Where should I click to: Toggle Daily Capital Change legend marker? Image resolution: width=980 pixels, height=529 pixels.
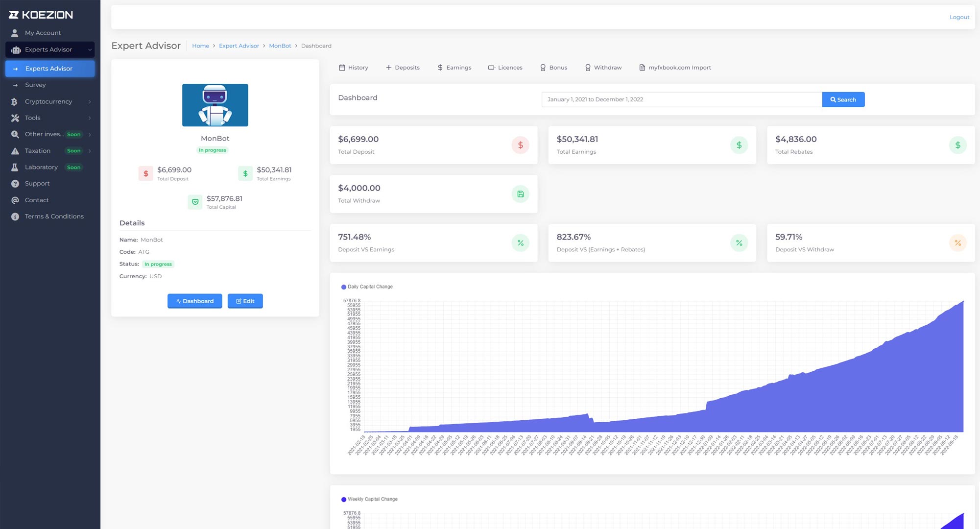(x=343, y=287)
